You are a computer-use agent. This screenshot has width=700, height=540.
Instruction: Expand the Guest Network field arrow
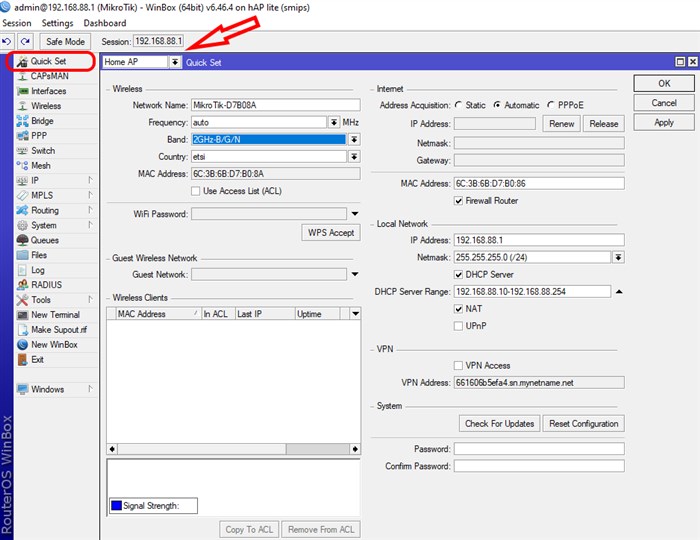point(355,274)
